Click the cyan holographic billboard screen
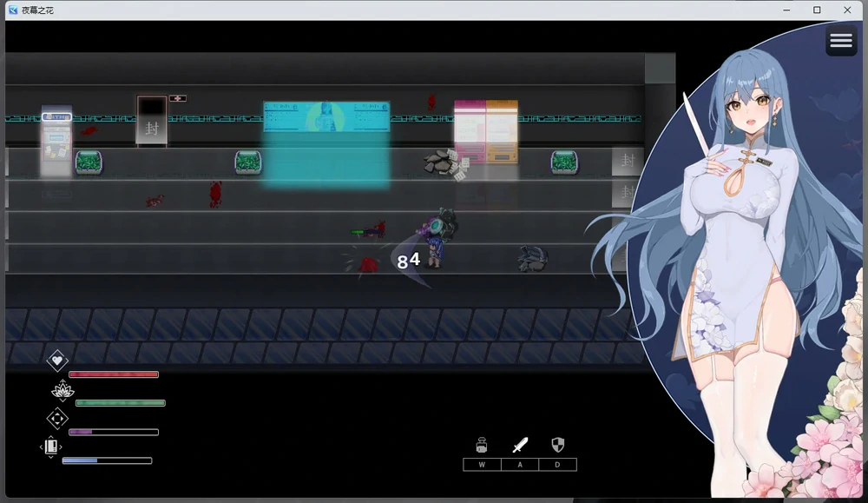868x503 pixels. pos(326,117)
